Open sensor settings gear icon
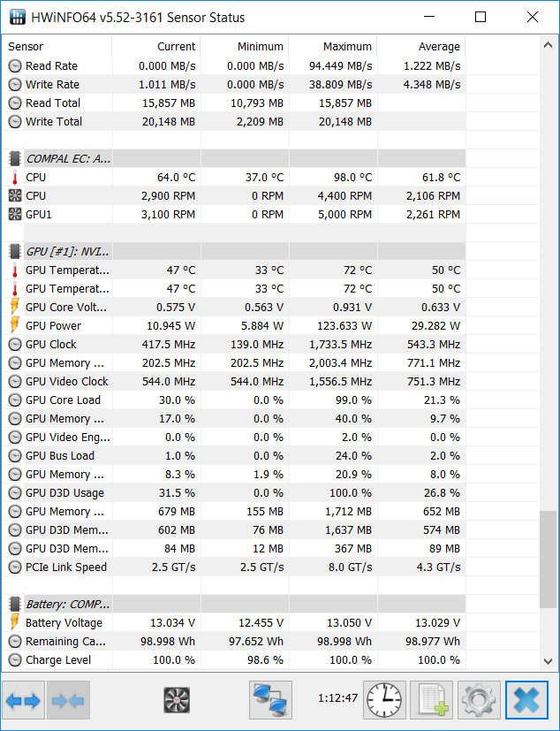The image size is (560, 731). tap(479, 700)
